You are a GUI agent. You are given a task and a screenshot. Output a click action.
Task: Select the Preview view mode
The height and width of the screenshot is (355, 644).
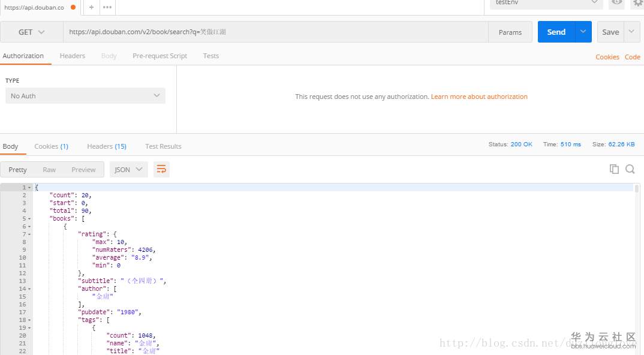click(83, 170)
